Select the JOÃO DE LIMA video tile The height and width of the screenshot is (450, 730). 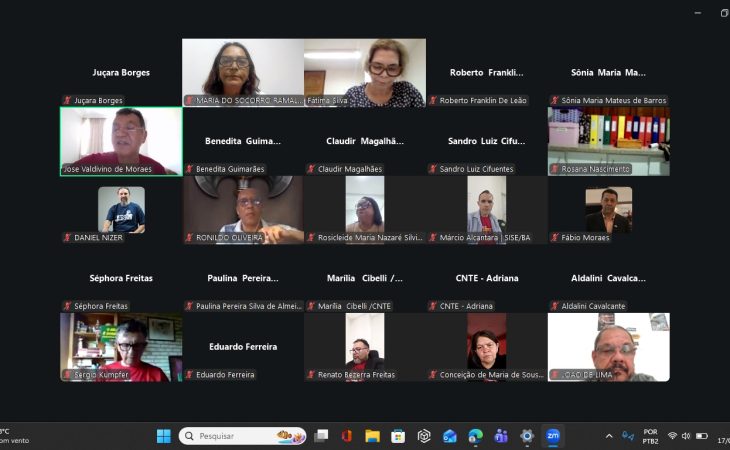(x=608, y=347)
